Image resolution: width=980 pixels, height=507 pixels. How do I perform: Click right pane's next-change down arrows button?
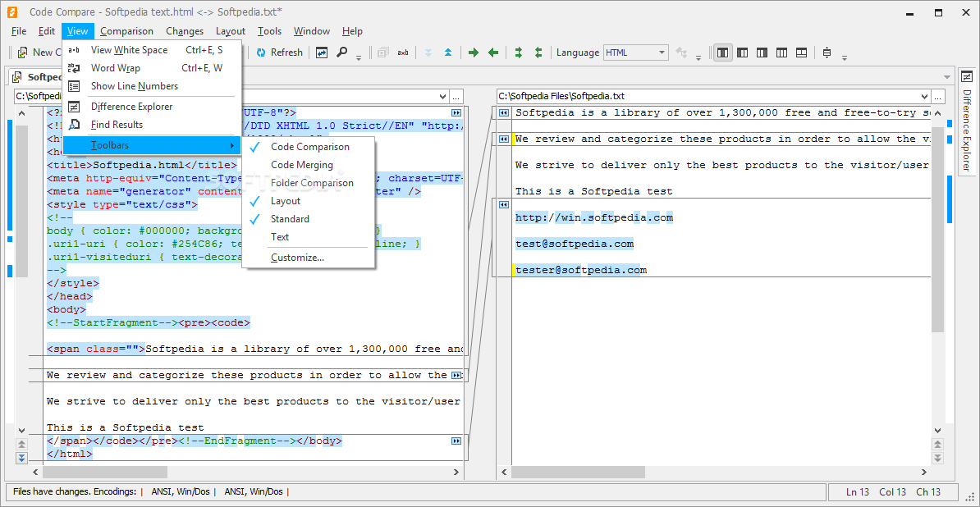pos(937,459)
